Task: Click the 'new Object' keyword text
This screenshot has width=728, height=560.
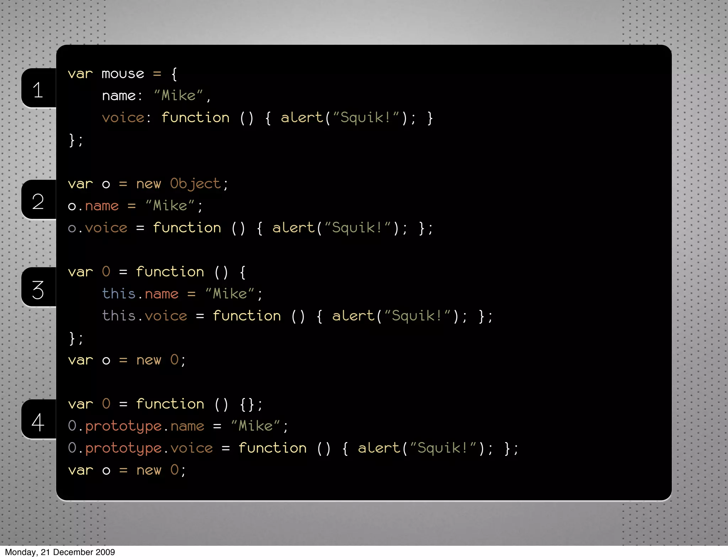Action: (x=178, y=184)
